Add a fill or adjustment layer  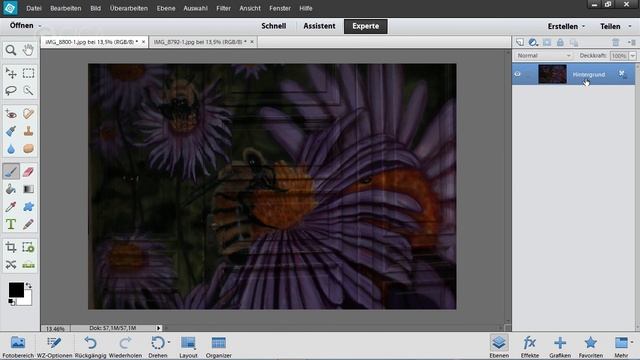tap(533, 42)
